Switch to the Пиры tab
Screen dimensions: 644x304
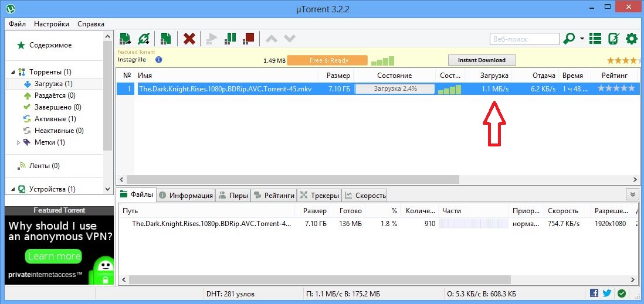233,196
